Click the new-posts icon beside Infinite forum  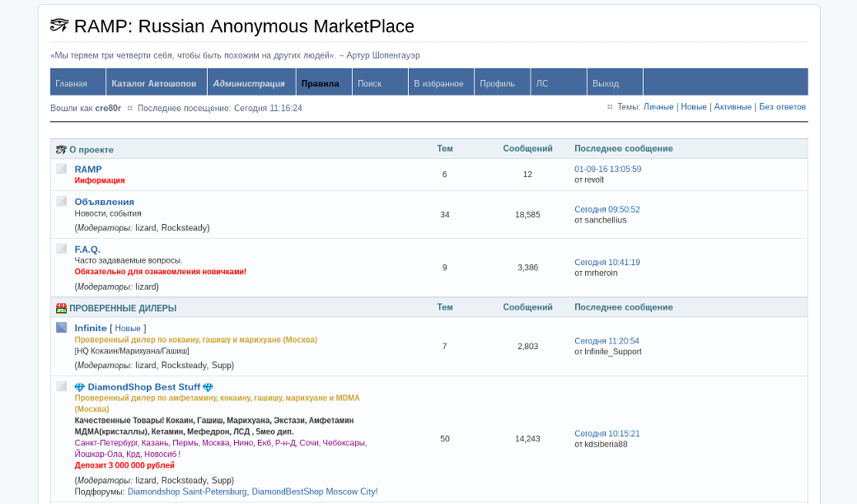[61, 328]
